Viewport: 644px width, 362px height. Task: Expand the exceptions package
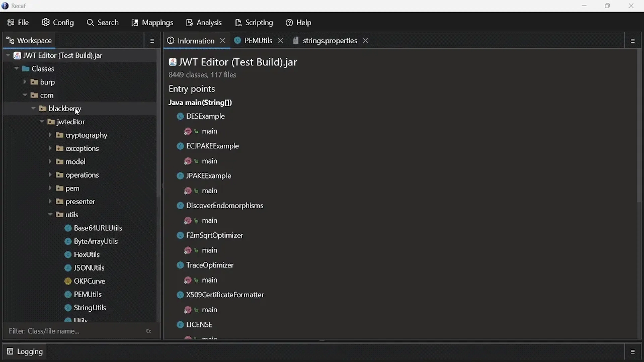(50, 148)
